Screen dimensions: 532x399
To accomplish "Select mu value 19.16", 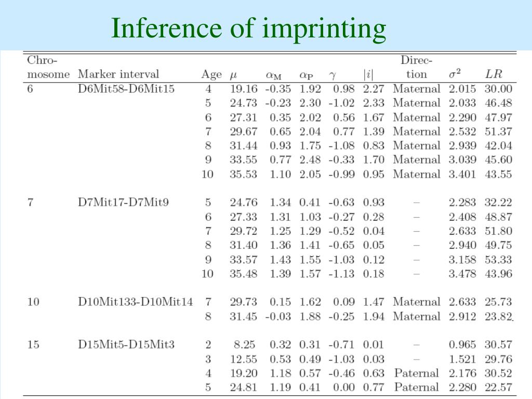I will point(244,89).
